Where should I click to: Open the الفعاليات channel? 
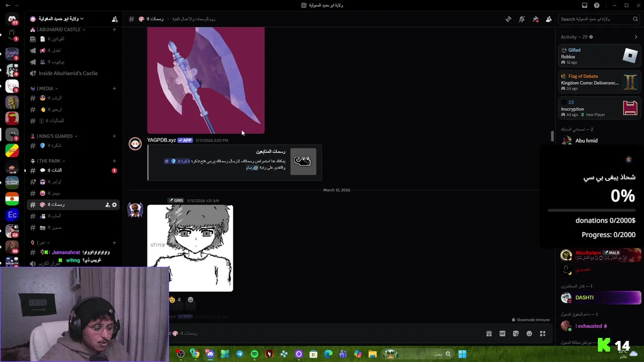(x=73, y=121)
